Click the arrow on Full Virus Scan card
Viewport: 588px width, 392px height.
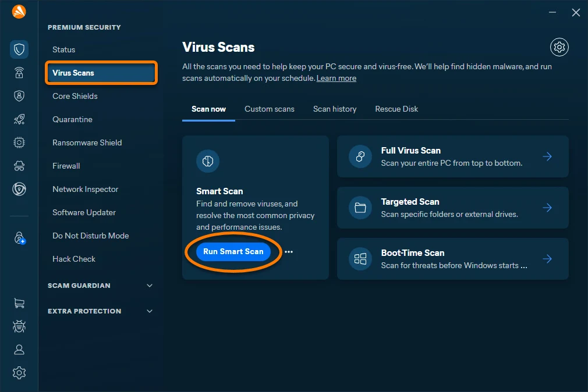pyautogui.click(x=547, y=156)
